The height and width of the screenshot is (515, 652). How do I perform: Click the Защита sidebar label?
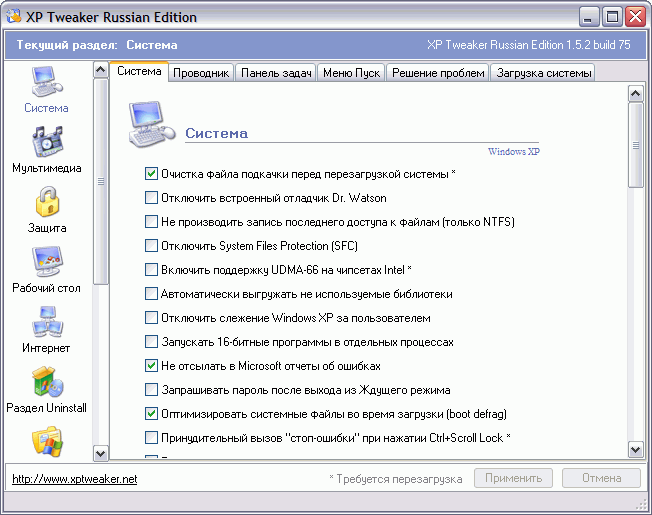coord(47,228)
